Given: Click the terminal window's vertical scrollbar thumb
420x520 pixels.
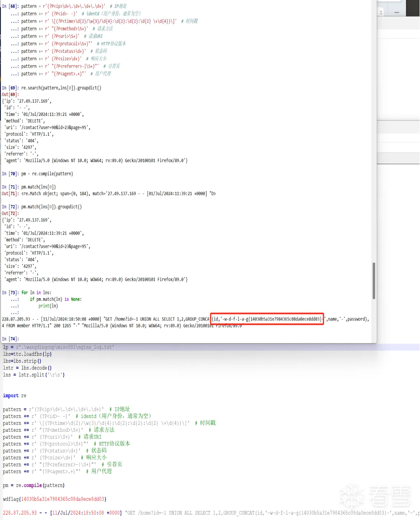Looking at the screenshot, I should point(374,281).
